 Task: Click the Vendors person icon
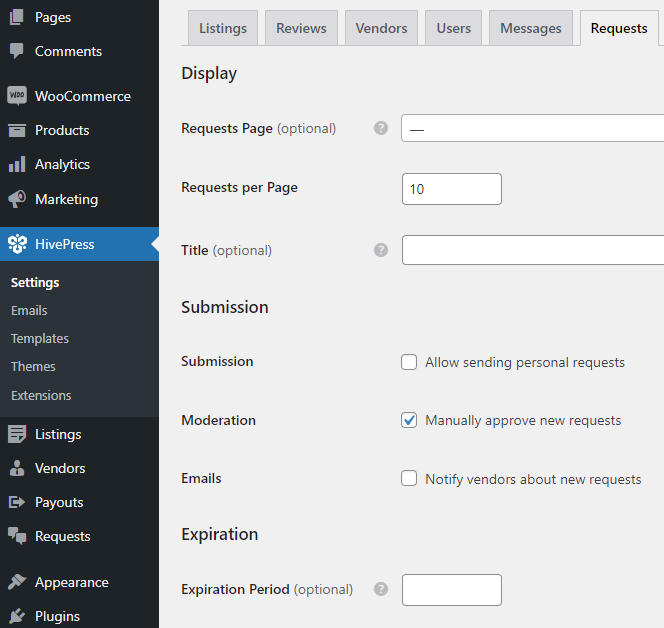pos(17,468)
